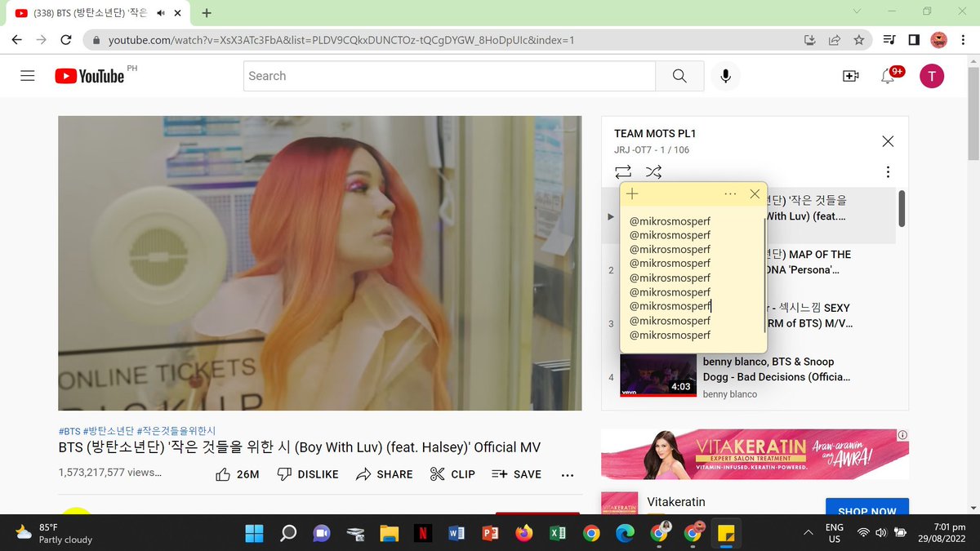Open Chrome three-dot menu
The width and height of the screenshot is (980, 551).
[x=963, y=39]
